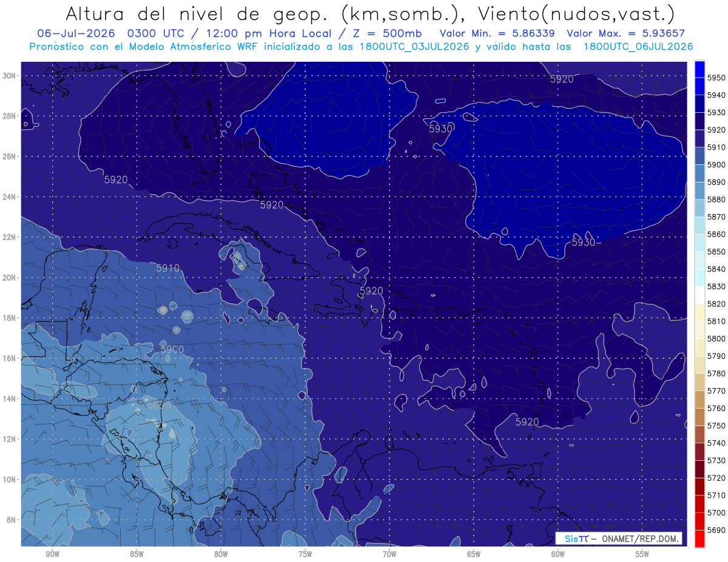Pick the white colorbar swatch between 5820 and 5830
The width and height of the screenshot is (728, 562).
[699, 295]
